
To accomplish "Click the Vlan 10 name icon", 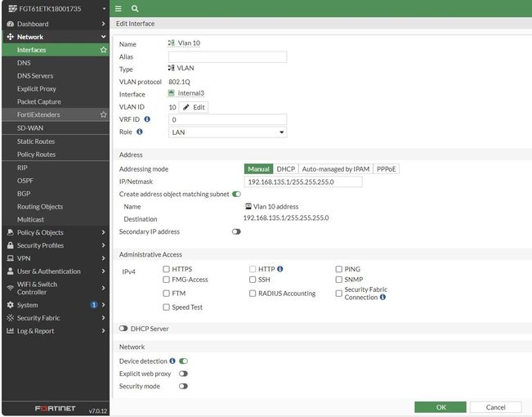I will click(172, 43).
